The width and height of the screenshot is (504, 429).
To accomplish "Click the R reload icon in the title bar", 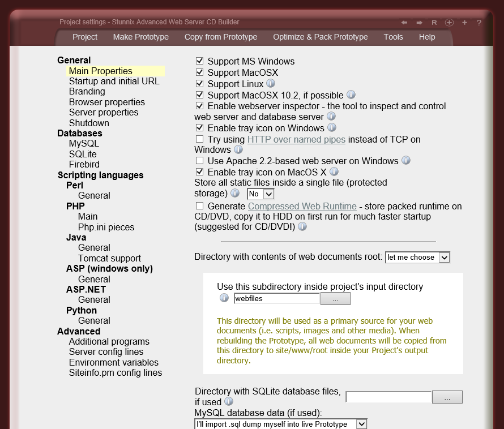I will [434, 22].
